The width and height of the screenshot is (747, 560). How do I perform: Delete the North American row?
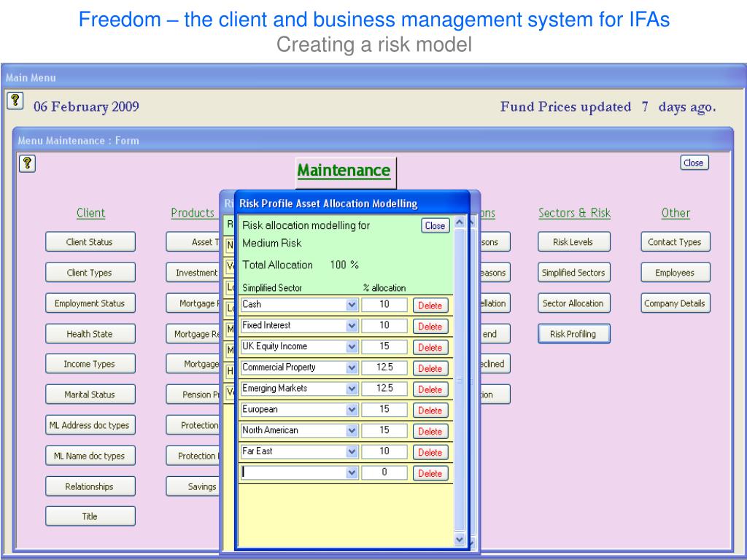[x=430, y=431]
